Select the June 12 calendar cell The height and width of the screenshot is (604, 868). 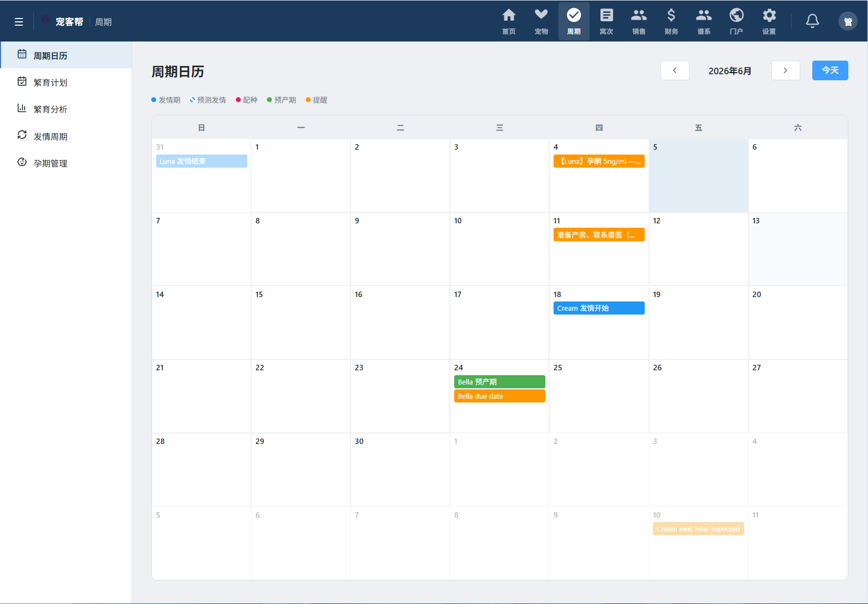pos(698,249)
